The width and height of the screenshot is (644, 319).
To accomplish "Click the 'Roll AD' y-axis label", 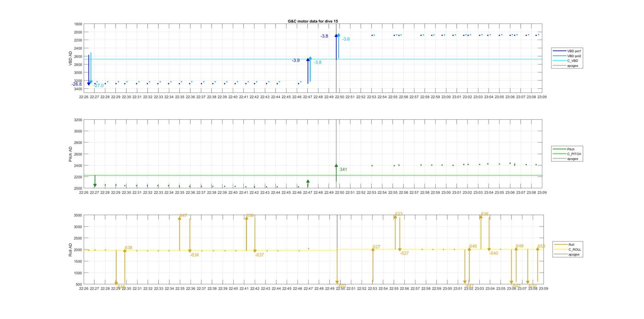I will click(x=71, y=249).
